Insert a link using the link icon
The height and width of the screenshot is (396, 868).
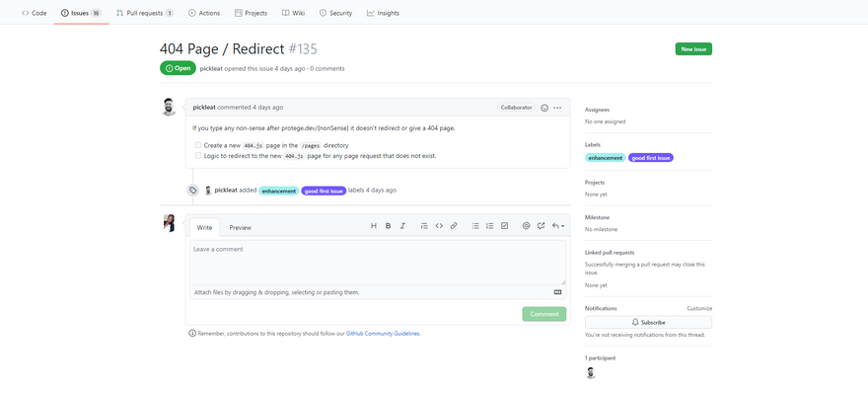click(x=454, y=226)
